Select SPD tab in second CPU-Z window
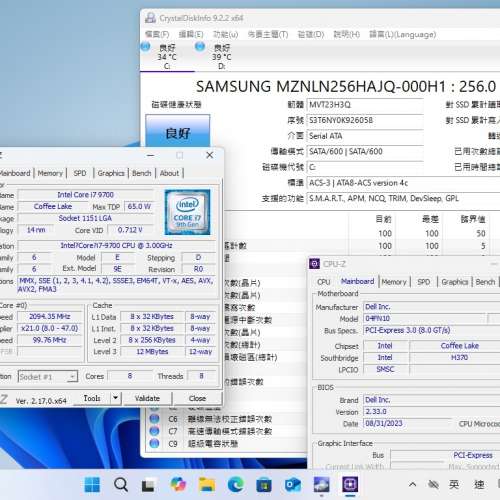The image size is (500, 500). click(x=424, y=282)
